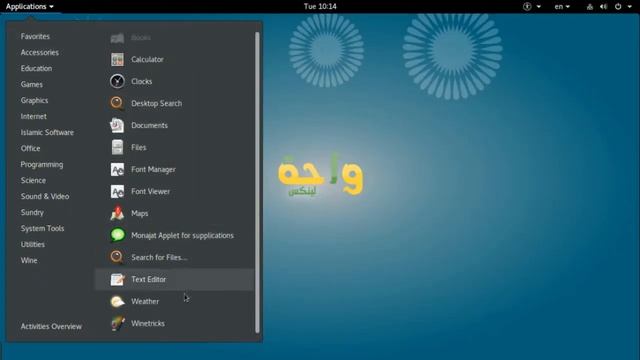This screenshot has width=640, height=360.
Task: Click the Font Viewer label
Action: point(151,191)
